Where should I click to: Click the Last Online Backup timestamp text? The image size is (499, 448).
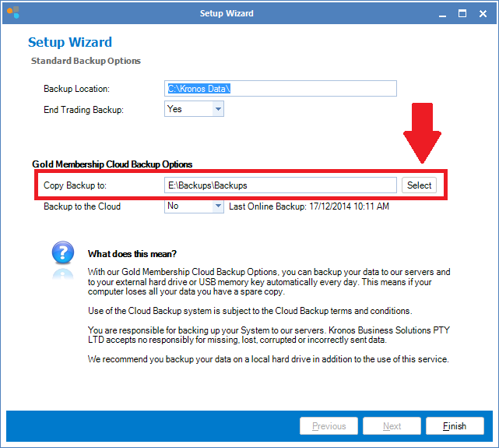308,206
